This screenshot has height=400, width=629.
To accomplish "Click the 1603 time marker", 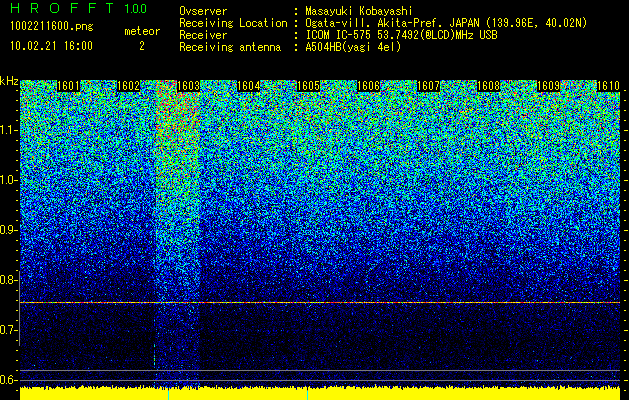I will click(x=188, y=86).
